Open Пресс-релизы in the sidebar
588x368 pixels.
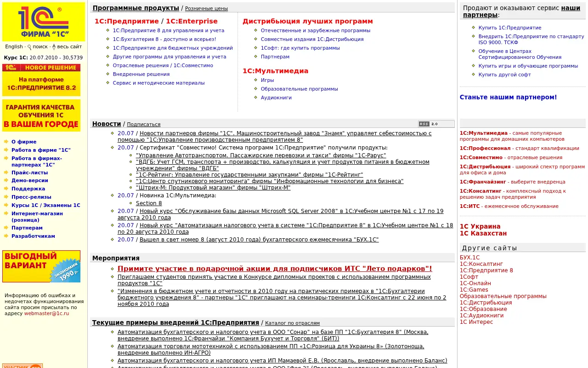pyautogui.click(x=31, y=197)
